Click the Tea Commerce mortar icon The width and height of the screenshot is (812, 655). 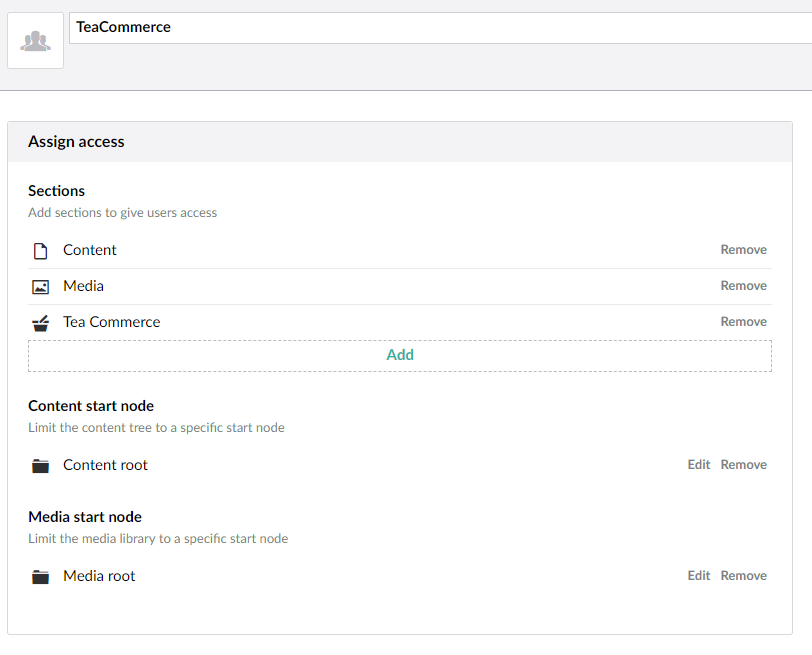pos(40,323)
